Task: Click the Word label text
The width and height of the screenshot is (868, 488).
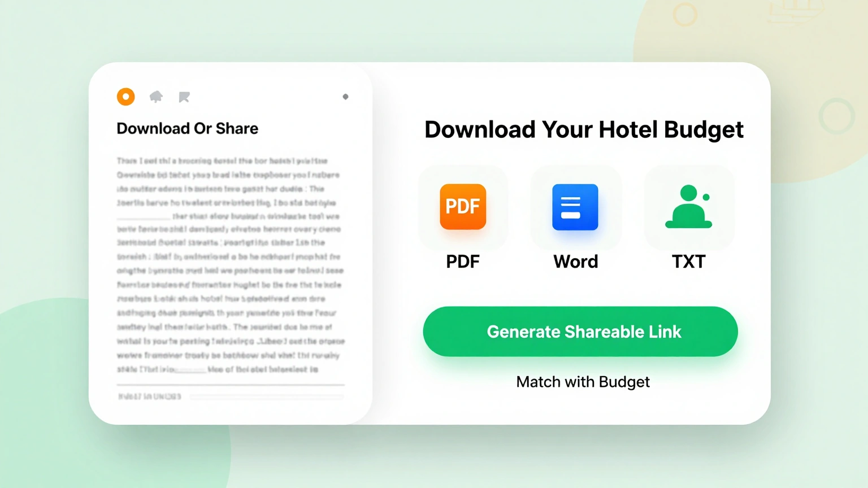Action: click(x=575, y=262)
